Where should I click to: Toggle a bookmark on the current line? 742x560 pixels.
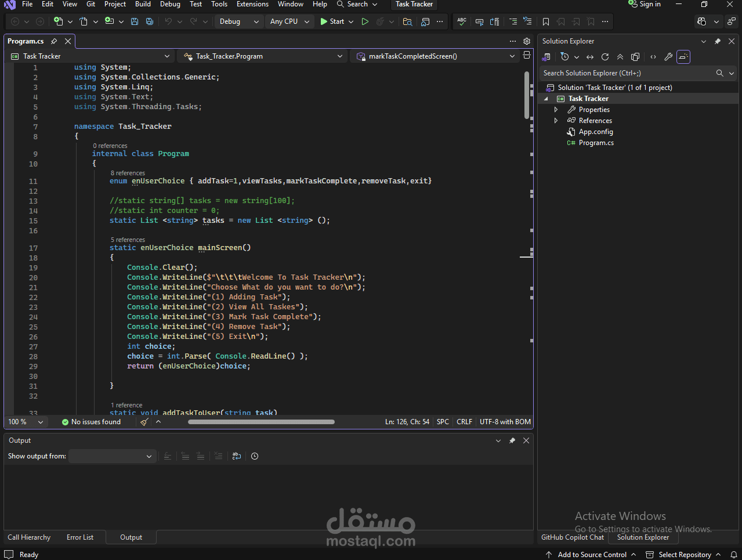click(546, 21)
